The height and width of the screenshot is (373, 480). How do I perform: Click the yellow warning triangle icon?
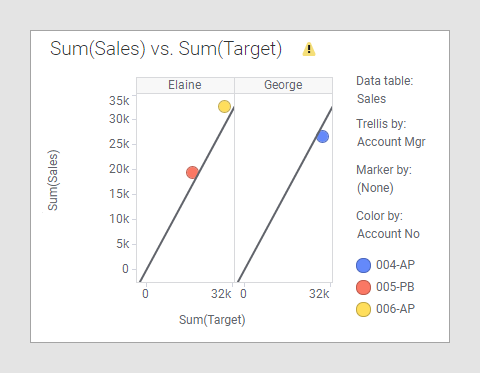[x=309, y=49]
